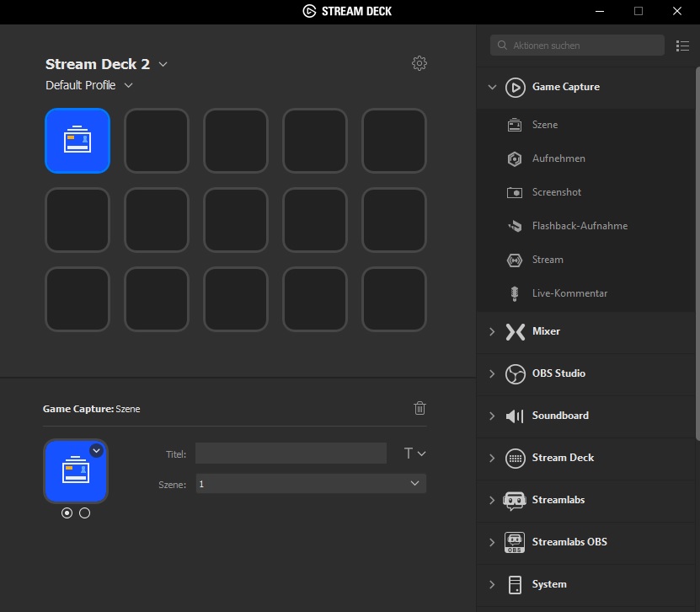Expand the System category chevron
The height and width of the screenshot is (612, 700).
pos(492,584)
